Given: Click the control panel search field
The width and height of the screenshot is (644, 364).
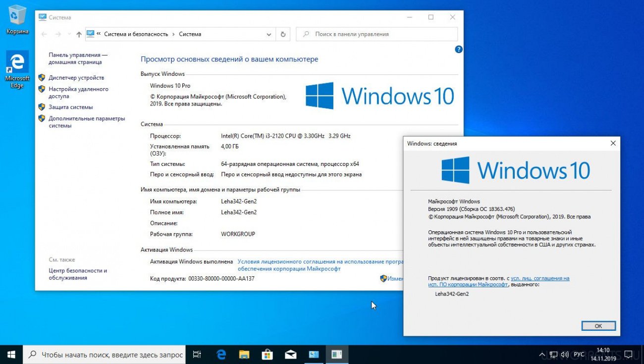Looking at the screenshot, I should coord(376,34).
